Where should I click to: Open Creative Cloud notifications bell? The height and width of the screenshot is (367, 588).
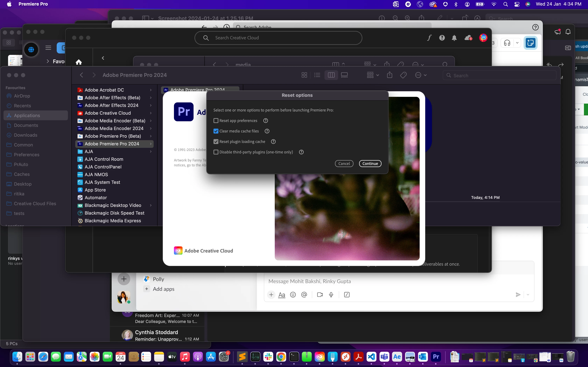[x=454, y=38]
